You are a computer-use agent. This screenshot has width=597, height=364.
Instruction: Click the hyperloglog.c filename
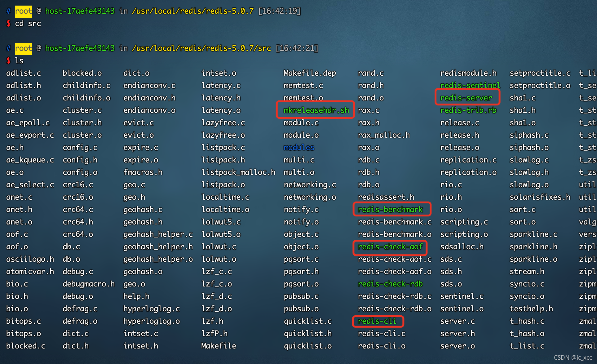pos(152,309)
